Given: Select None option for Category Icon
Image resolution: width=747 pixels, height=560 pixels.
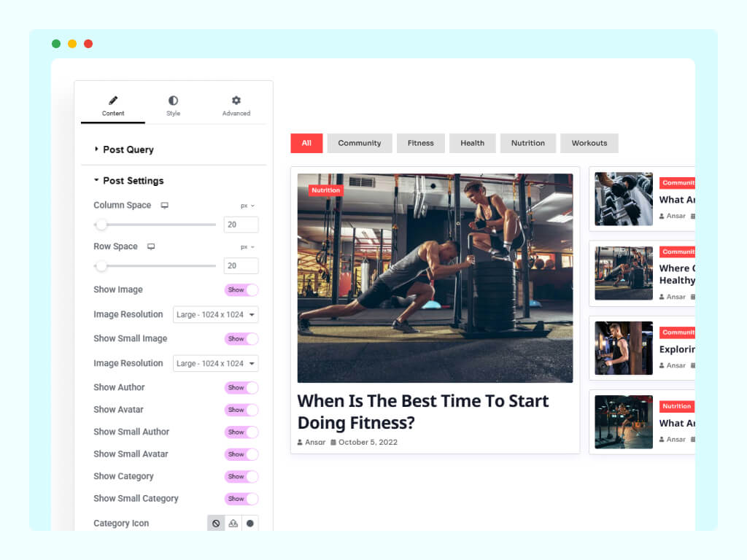Looking at the screenshot, I should pyautogui.click(x=215, y=523).
